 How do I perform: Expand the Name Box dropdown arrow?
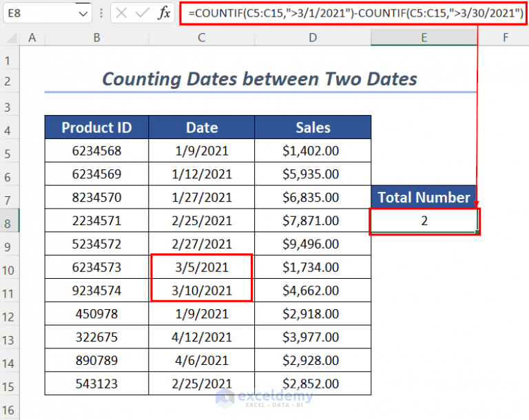pos(83,14)
